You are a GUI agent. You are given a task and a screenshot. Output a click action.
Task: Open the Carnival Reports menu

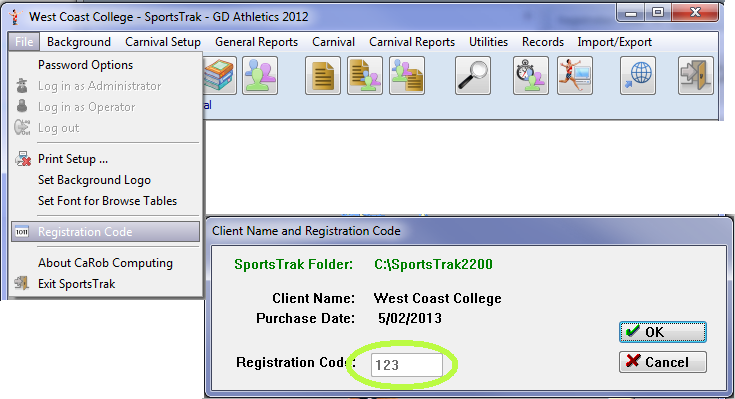click(412, 42)
